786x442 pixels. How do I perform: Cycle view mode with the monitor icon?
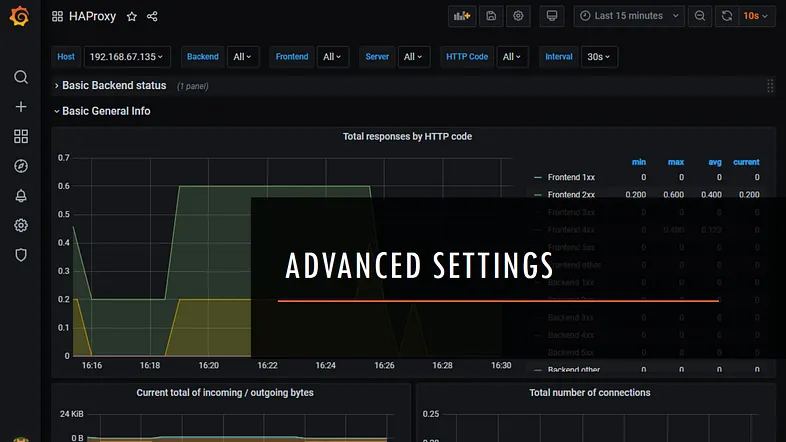click(x=552, y=16)
